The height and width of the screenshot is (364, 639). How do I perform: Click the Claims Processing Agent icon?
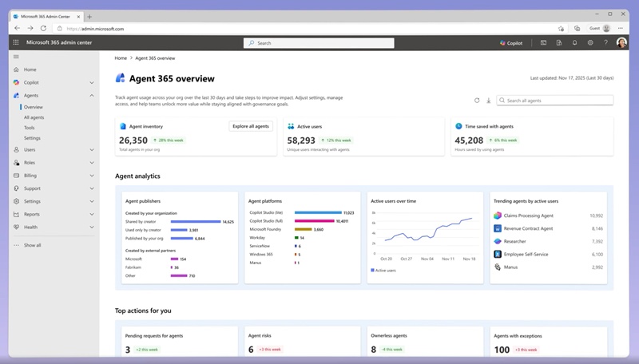497,216
